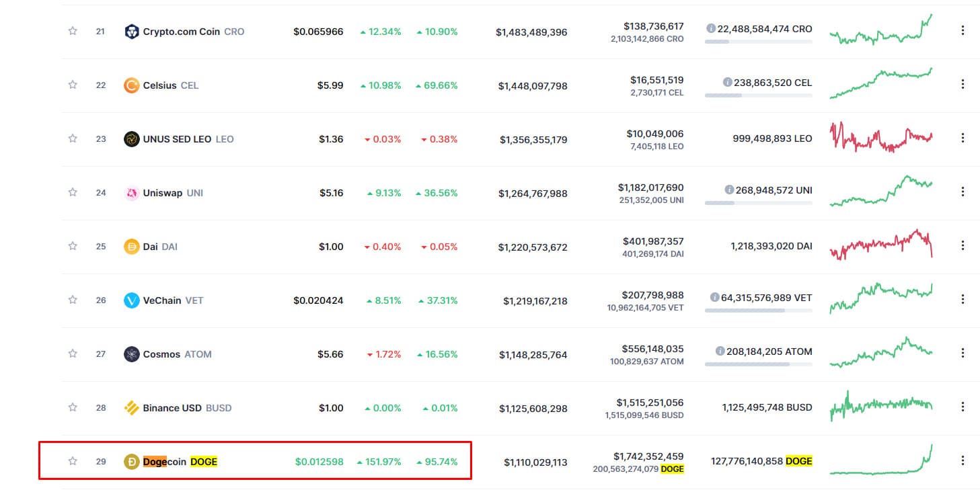The image size is (980, 492).
Task: Open the Celsius coin page link
Action: (160, 85)
